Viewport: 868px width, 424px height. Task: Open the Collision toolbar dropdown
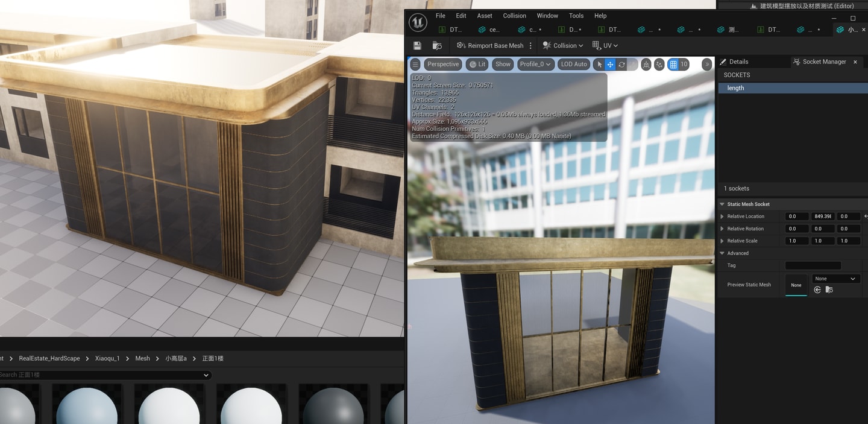(563, 45)
